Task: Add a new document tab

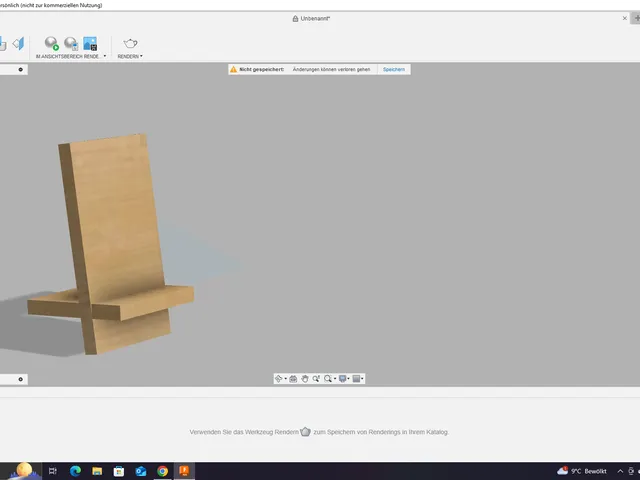Action: (x=636, y=18)
